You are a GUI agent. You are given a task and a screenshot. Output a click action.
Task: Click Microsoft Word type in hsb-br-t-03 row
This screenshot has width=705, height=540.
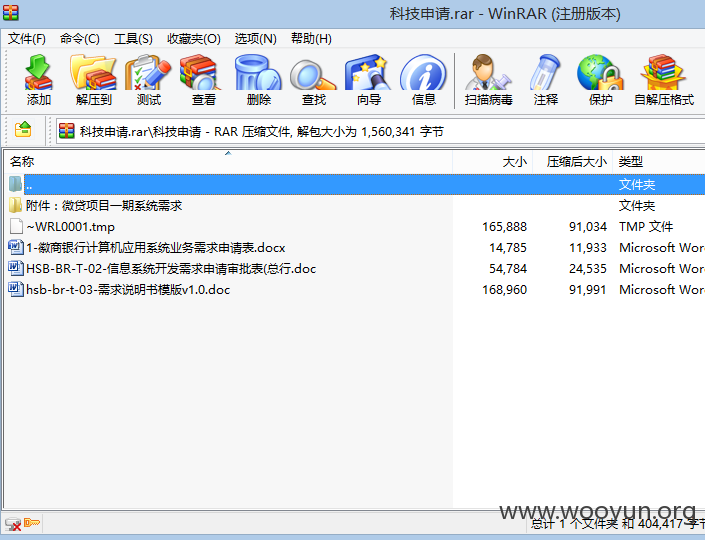click(662, 290)
